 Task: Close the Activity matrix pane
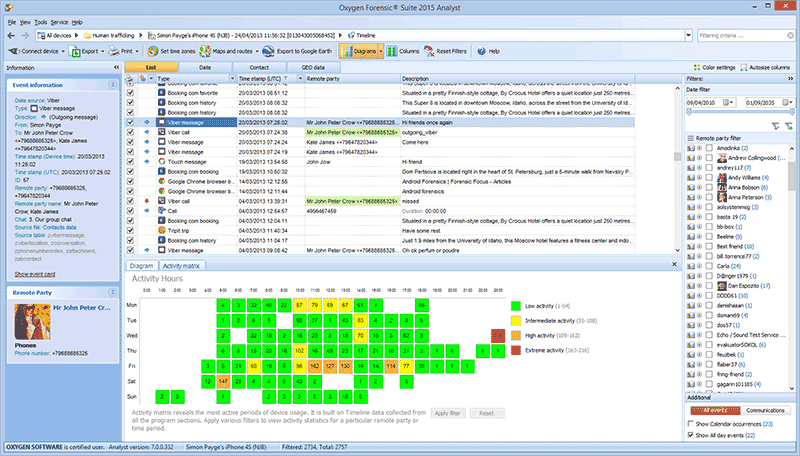click(x=674, y=264)
